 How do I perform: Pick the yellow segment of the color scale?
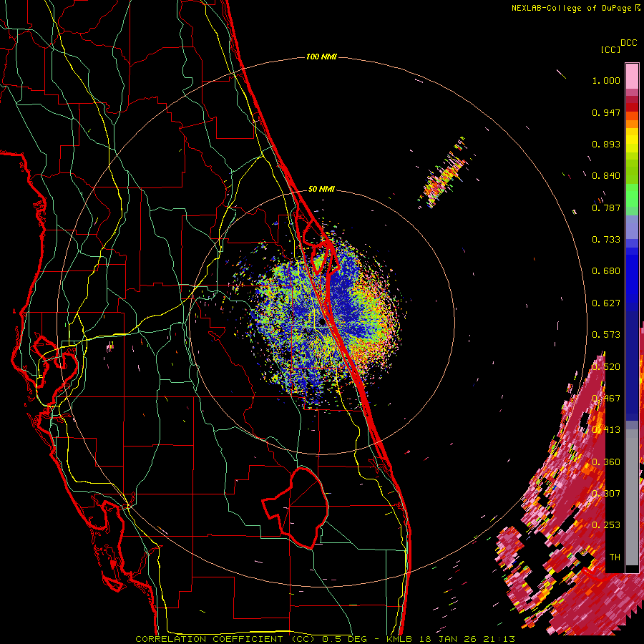coord(632,140)
